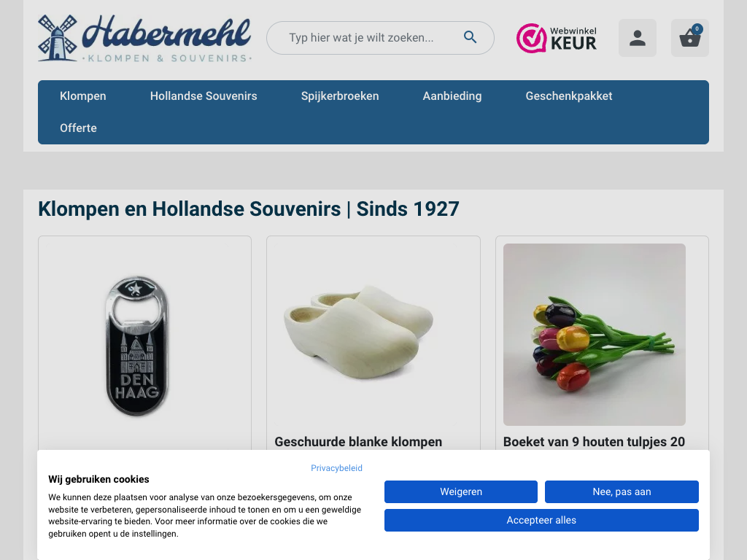Open the shopping basket icon
Viewport: 747px width, 560px height.
(x=690, y=38)
